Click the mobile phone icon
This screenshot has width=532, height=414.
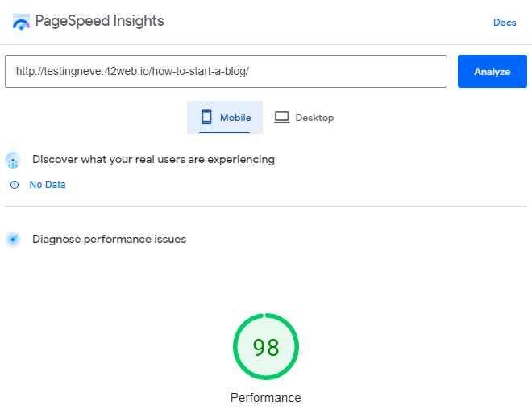click(206, 117)
